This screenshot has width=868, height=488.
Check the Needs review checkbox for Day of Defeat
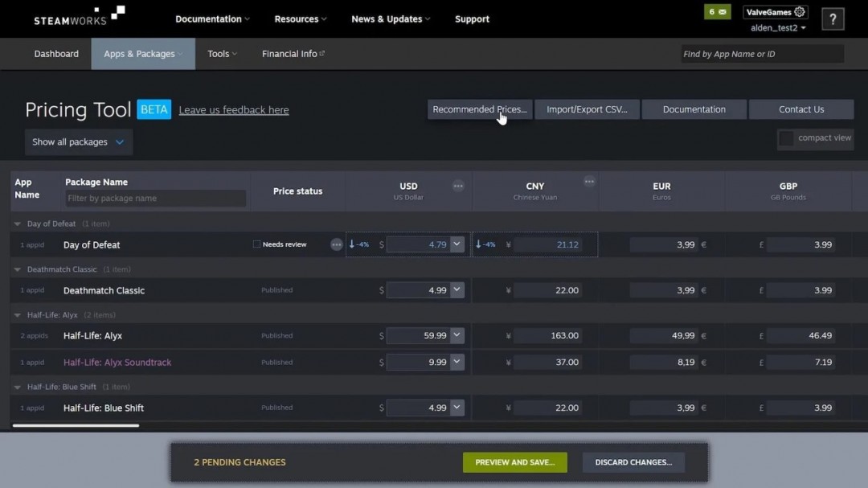coord(256,244)
